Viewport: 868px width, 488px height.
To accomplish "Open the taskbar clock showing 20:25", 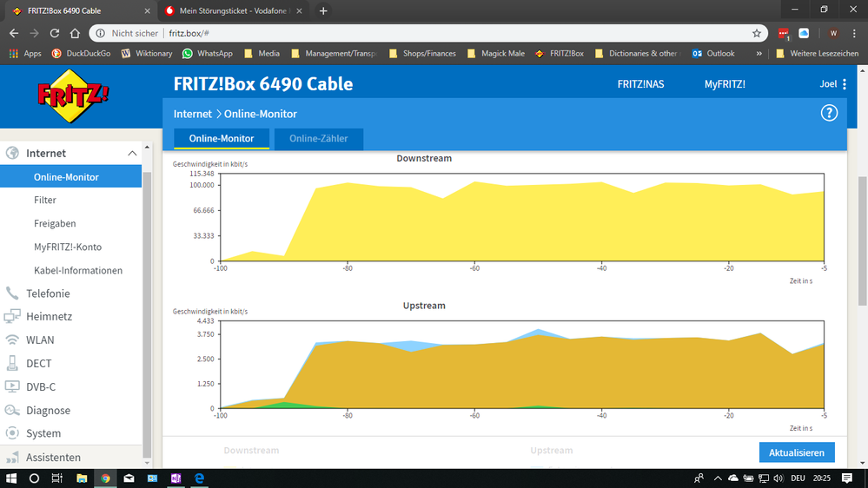I will [822, 478].
